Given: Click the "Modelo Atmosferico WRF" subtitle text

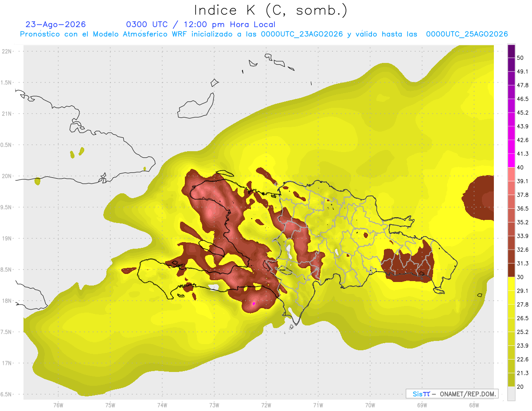Looking at the screenshot, I should click(x=139, y=34).
